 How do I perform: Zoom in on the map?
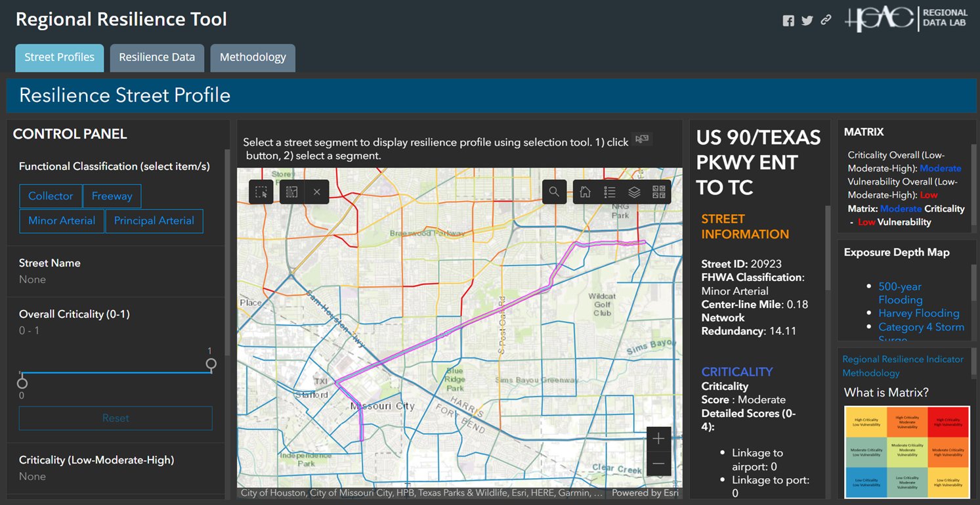658,439
